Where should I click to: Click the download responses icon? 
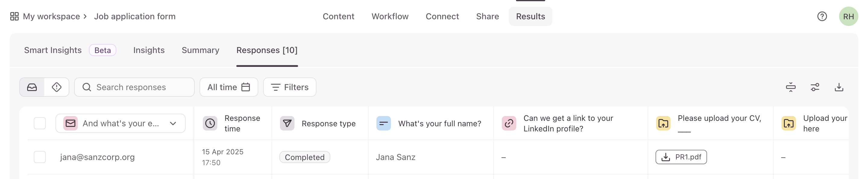(x=839, y=87)
